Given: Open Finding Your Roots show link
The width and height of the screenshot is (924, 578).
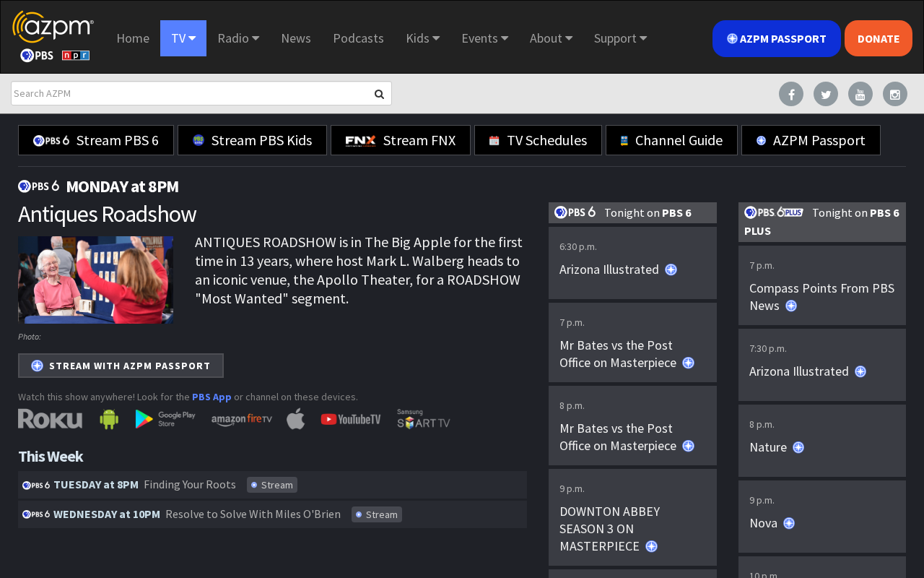Looking at the screenshot, I should coord(190,484).
